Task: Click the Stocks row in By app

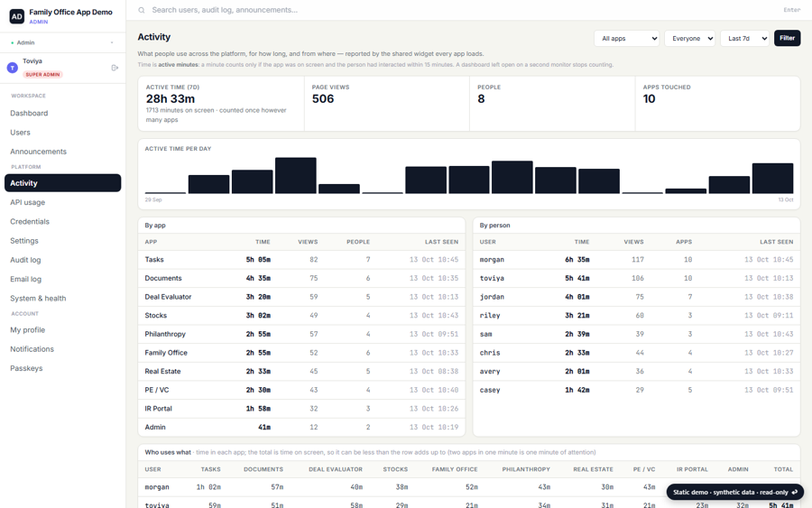Action: click(301, 316)
